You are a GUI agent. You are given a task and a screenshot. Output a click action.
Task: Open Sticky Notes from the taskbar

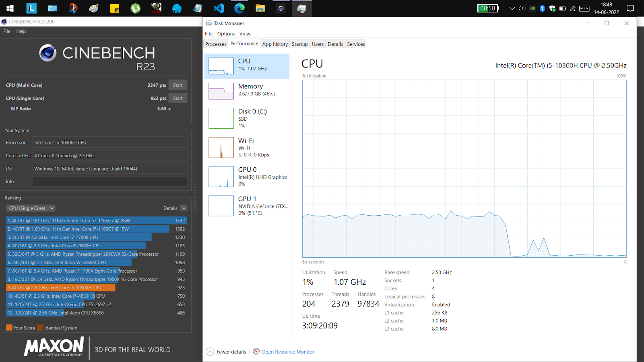click(x=115, y=8)
